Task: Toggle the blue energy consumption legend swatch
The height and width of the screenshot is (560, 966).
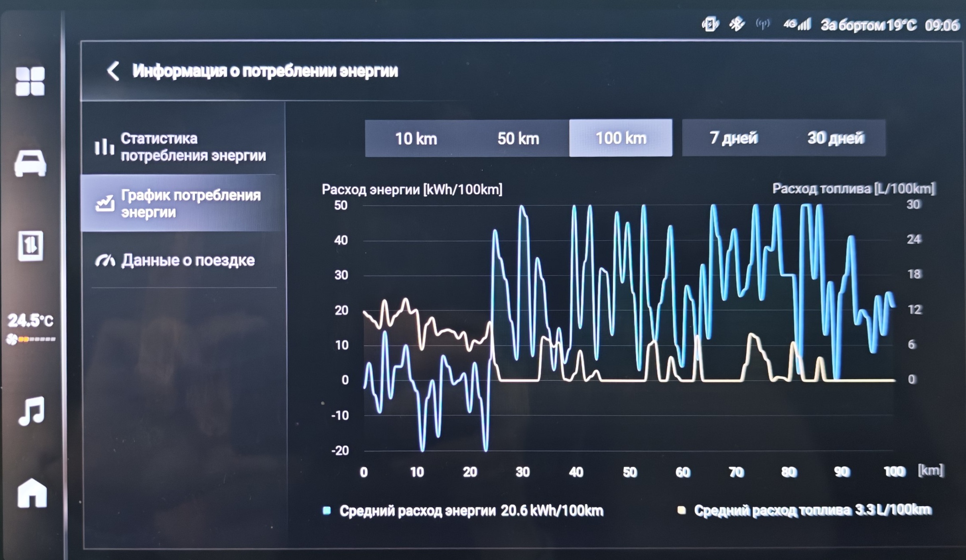Action: pos(327,511)
